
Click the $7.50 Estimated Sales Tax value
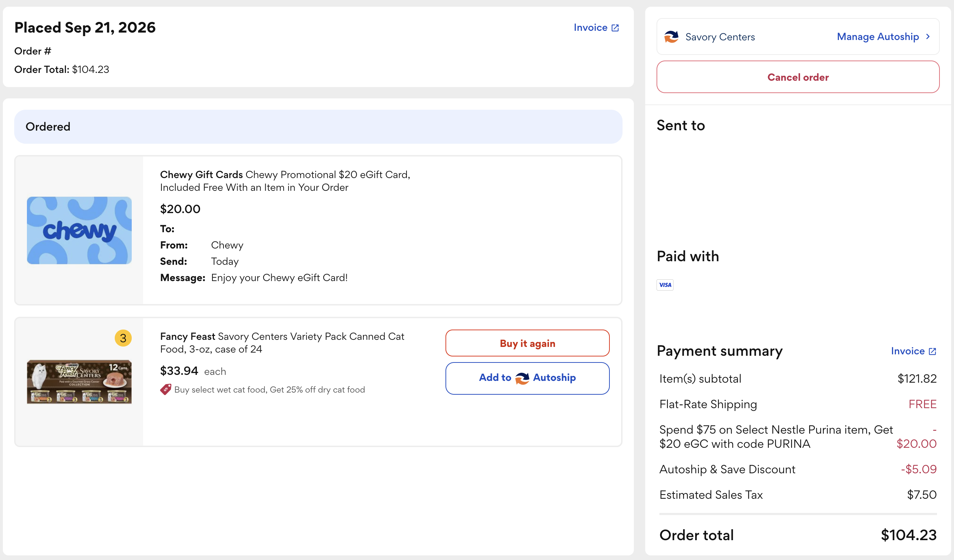[x=922, y=495]
